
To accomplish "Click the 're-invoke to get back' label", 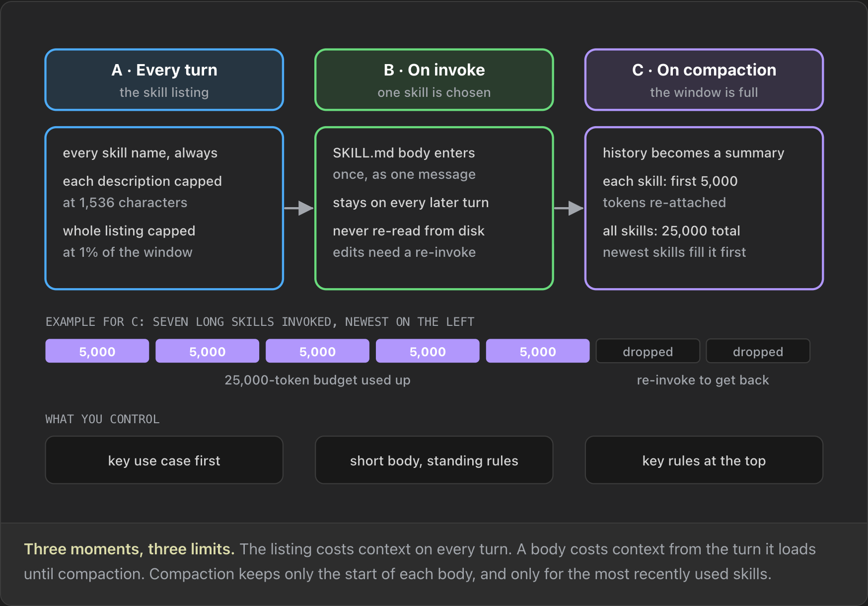I will [703, 380].
